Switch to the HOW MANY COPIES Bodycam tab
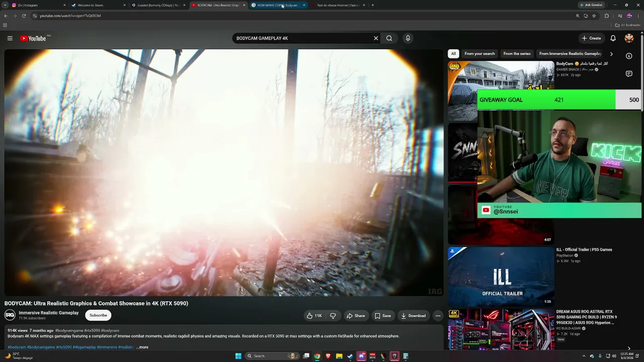Viewport: 644px width, 362px height. [x=278, y=5]
